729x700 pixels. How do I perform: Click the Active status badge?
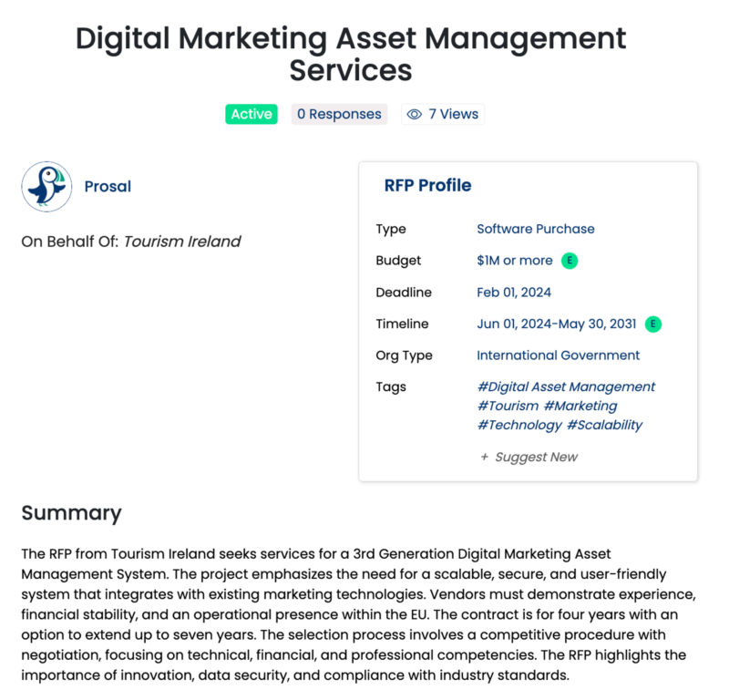252,114
